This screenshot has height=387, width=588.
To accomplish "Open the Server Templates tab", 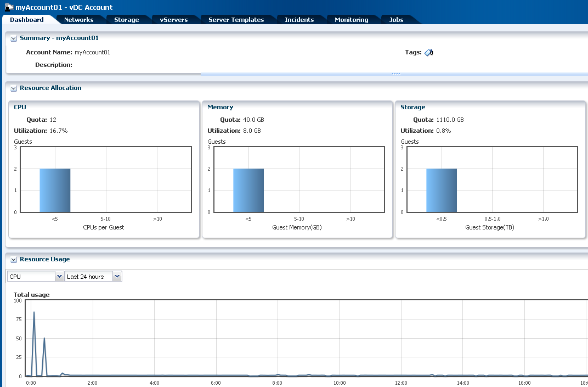I will (x=236, y=20).
